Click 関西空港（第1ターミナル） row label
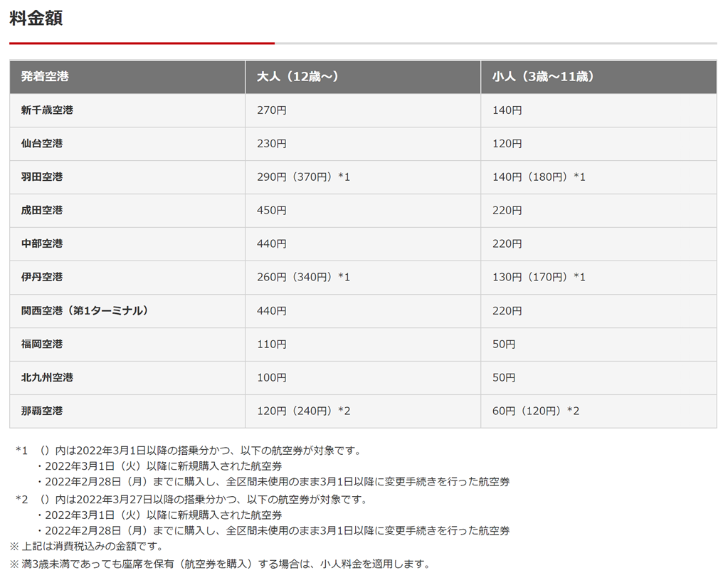Screen dimensions: 728x573 85,311
